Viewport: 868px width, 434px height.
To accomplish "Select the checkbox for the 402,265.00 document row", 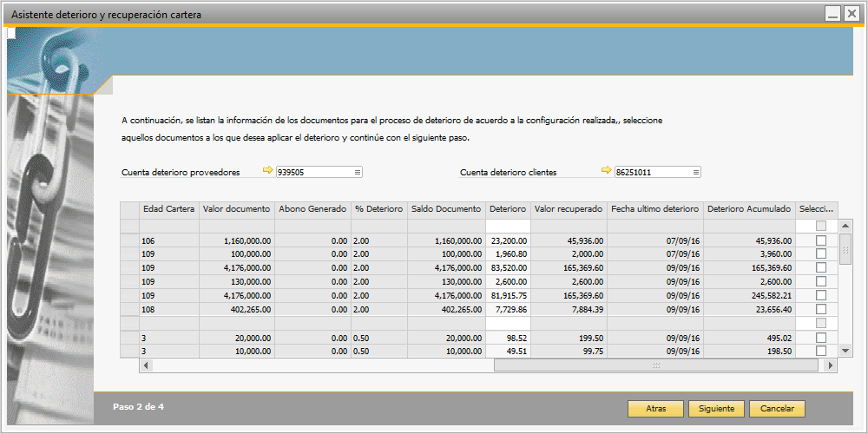I will pos(821,309).
